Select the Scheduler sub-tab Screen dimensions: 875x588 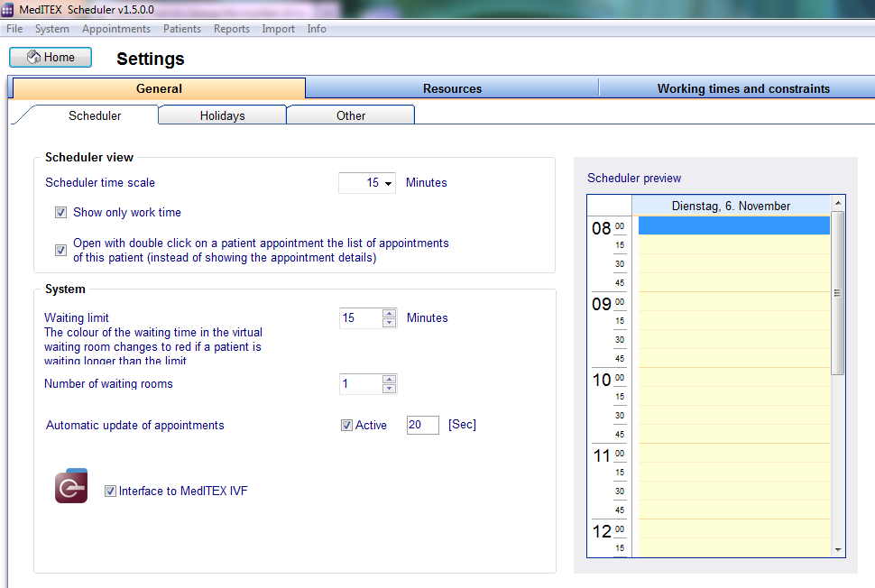95,115
